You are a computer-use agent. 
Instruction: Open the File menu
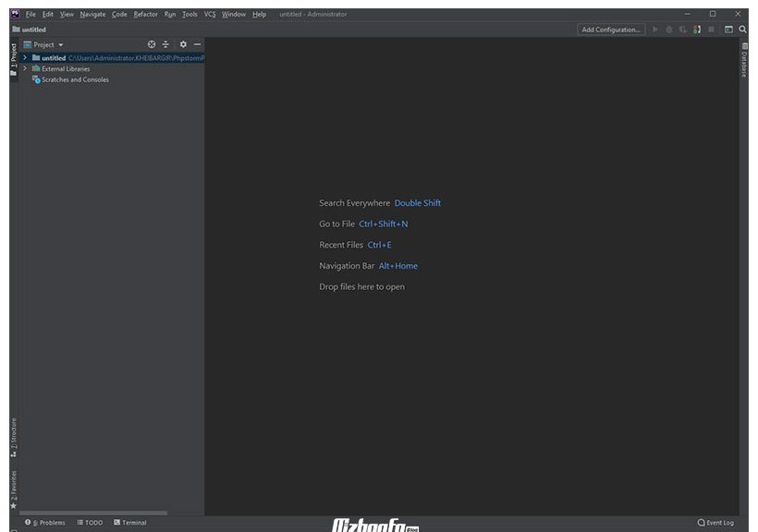31,14
